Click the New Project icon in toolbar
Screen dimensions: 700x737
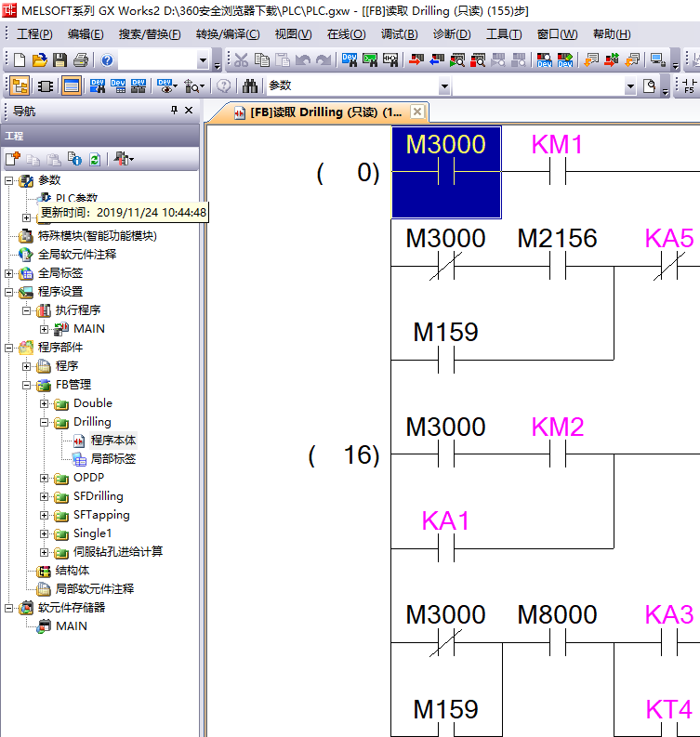19,60
